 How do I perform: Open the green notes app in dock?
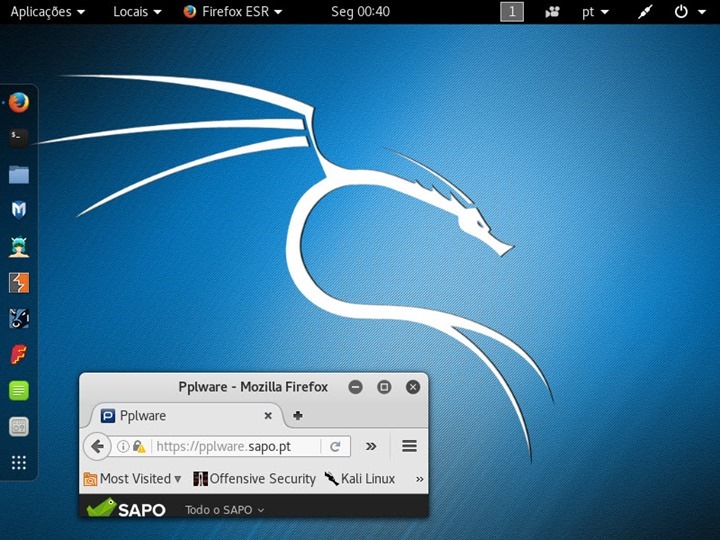(x=19, y=390)
